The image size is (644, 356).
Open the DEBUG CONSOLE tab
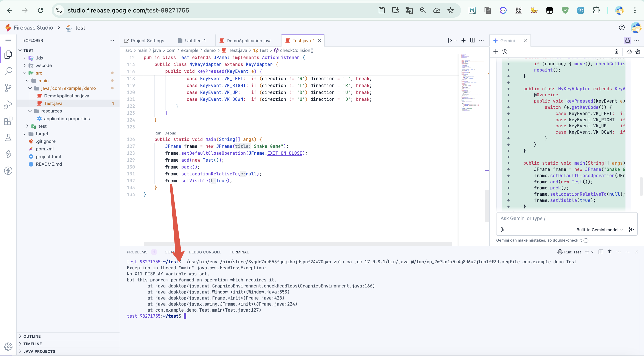pyautogui.click(x=205, y=252)
